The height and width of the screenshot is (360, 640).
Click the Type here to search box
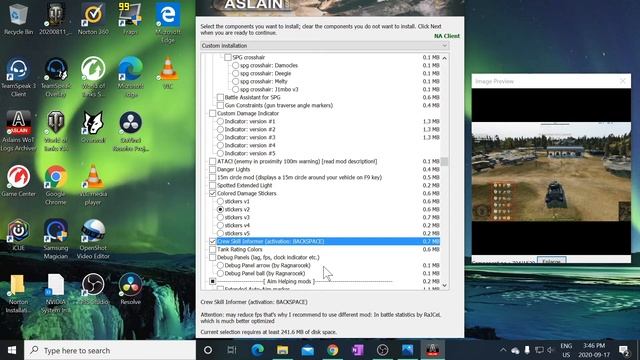(110, 350)
